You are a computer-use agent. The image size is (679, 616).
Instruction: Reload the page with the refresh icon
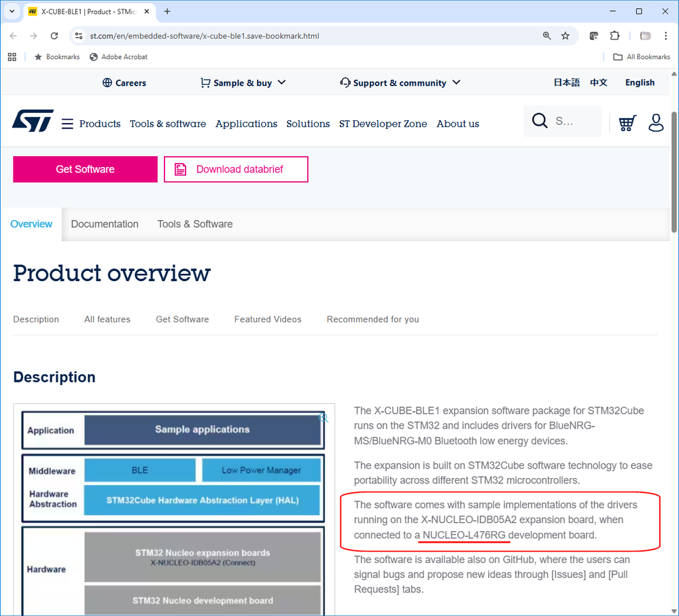pyautogui.click(x=54, y=36)
